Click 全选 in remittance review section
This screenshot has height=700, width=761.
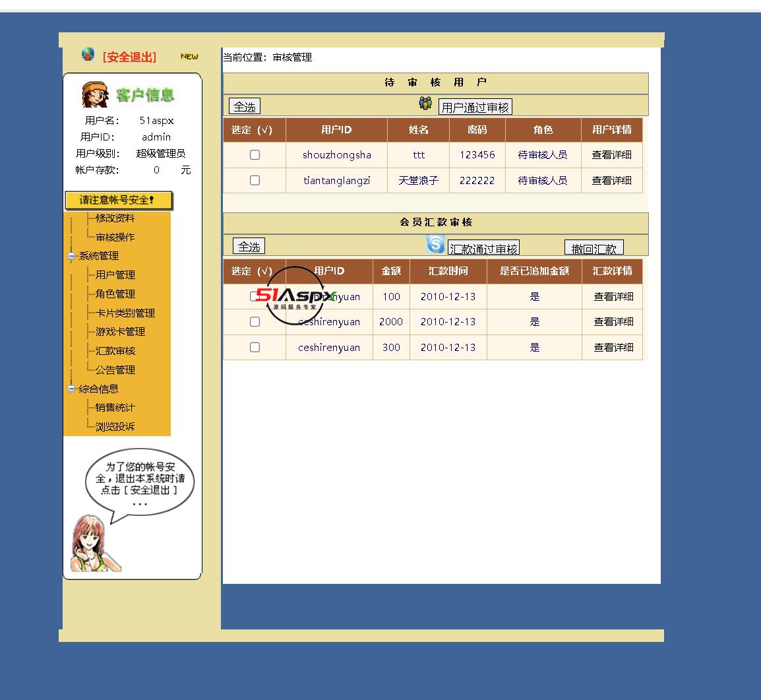[x=249, y=247]
